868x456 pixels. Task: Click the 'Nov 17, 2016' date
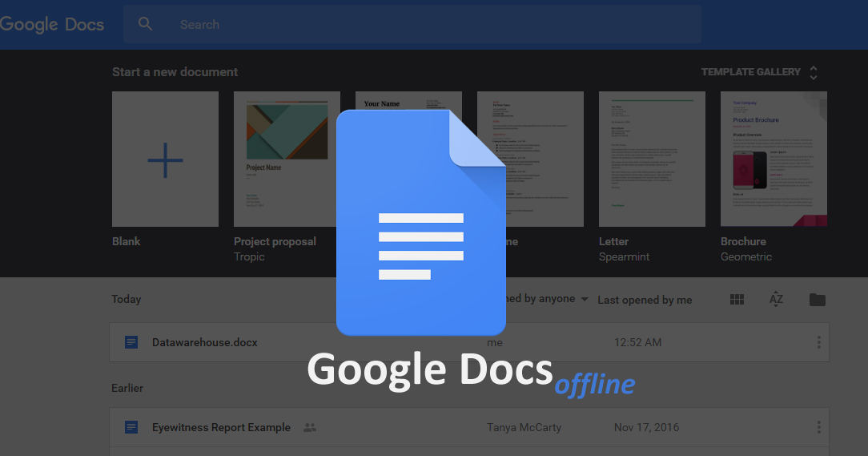pyautogui.click(x=646, y=427)
